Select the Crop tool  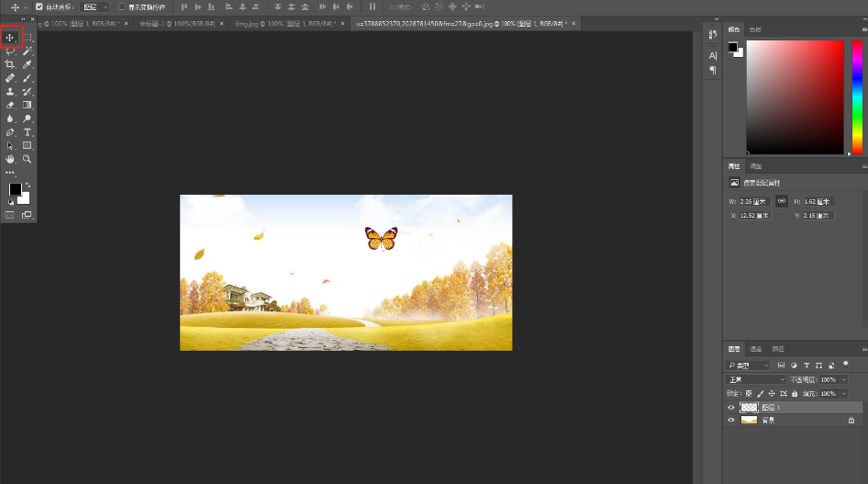(x=10, y=64)
